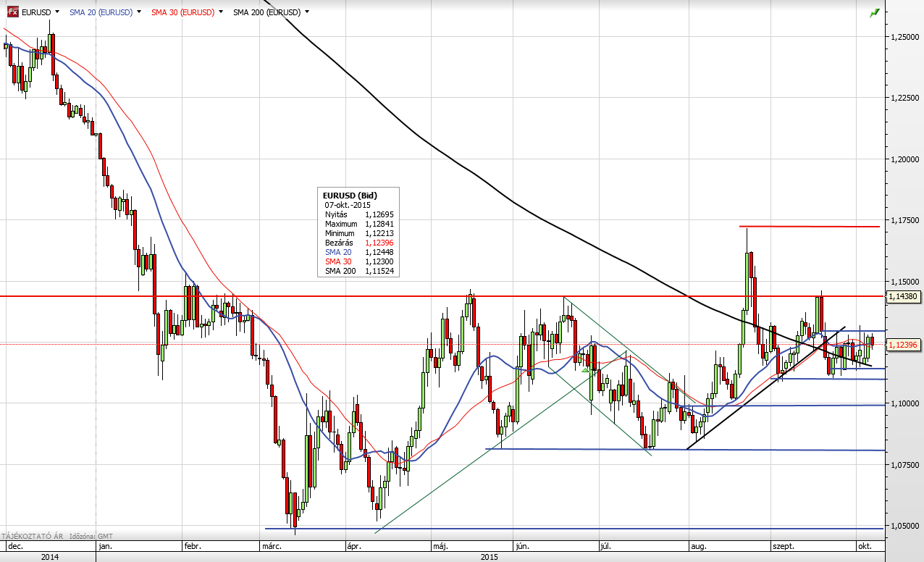Viewport: 924px width, 562px height.
Task: Click the 'jan.' month label on time axis
Action: click(x=105, y=545)
